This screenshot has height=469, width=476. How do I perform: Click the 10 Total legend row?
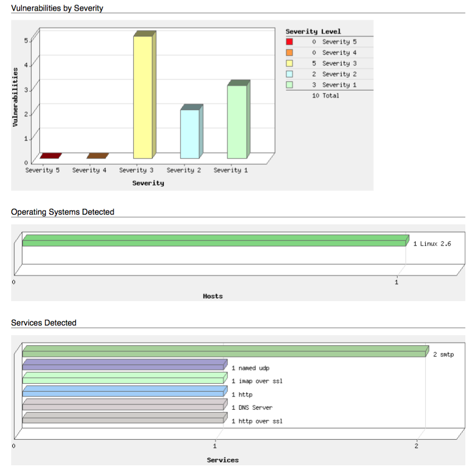tap(326, 95)
